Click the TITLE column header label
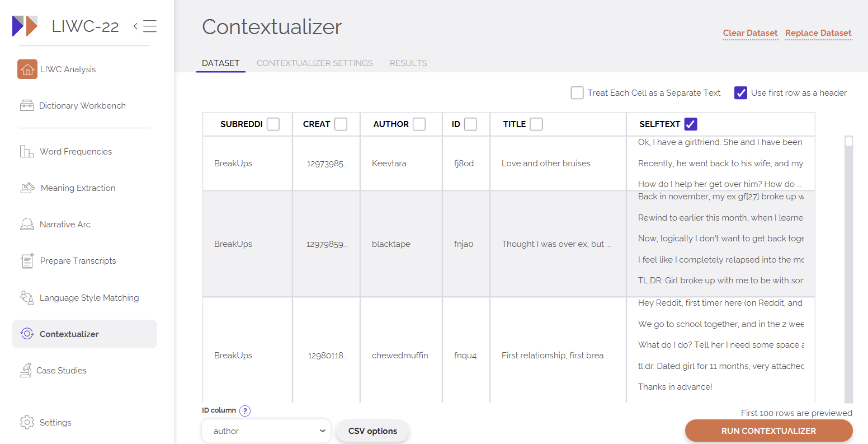 pos(514,124)
